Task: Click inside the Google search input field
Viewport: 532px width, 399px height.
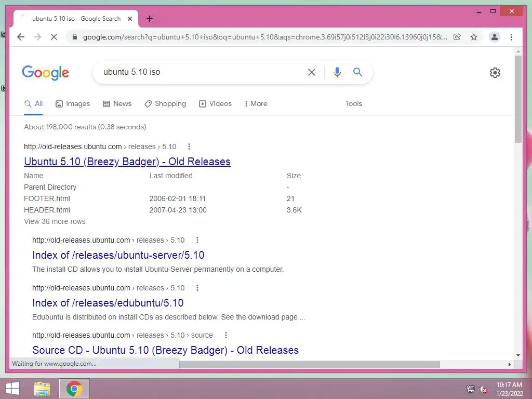Action: pyautogui.click(x=200, y=72)
